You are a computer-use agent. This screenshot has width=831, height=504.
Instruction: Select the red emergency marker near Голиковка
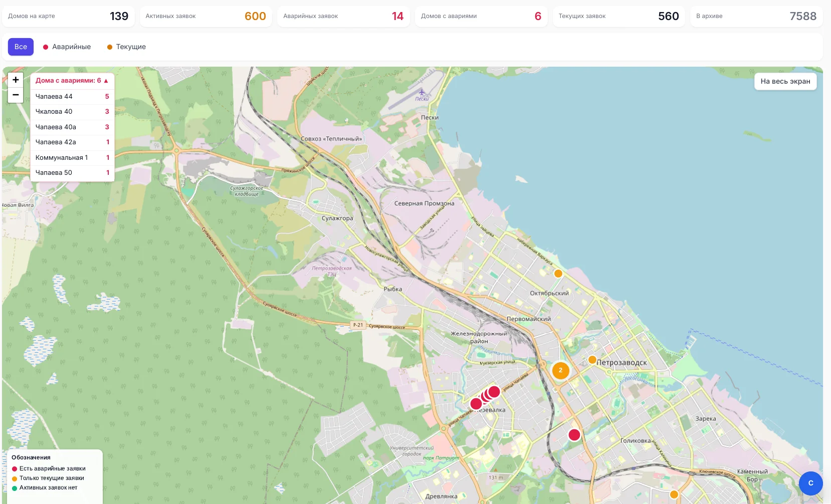(574, 435)
